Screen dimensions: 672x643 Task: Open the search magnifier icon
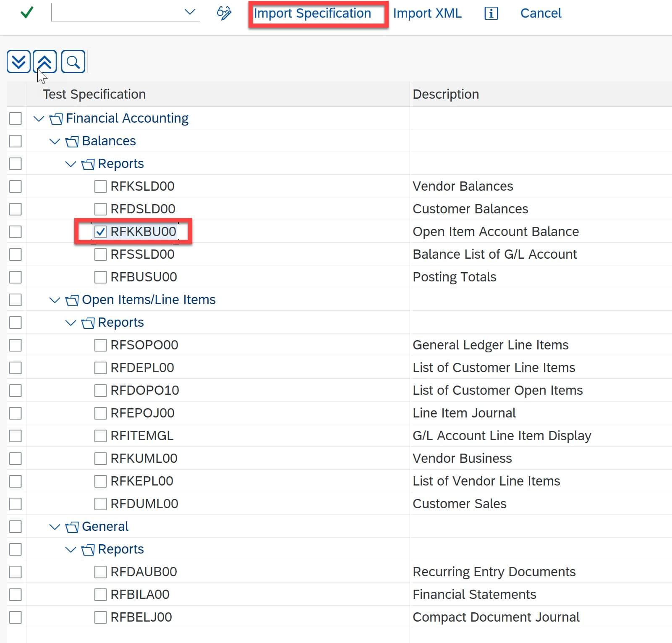click(73, 62)
